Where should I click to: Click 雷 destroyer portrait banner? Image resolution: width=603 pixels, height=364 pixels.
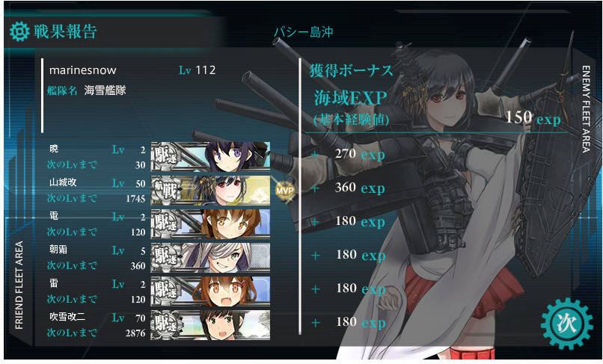(210, 291)
